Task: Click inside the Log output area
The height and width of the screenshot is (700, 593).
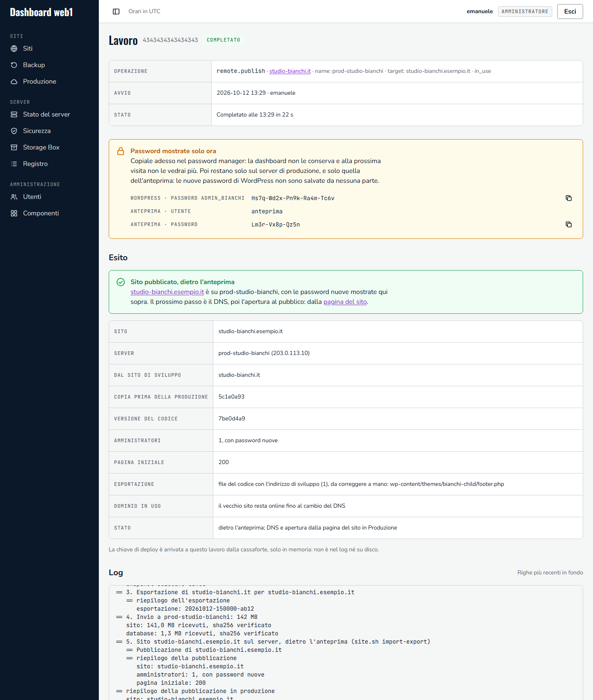Action: coord(346,642)
